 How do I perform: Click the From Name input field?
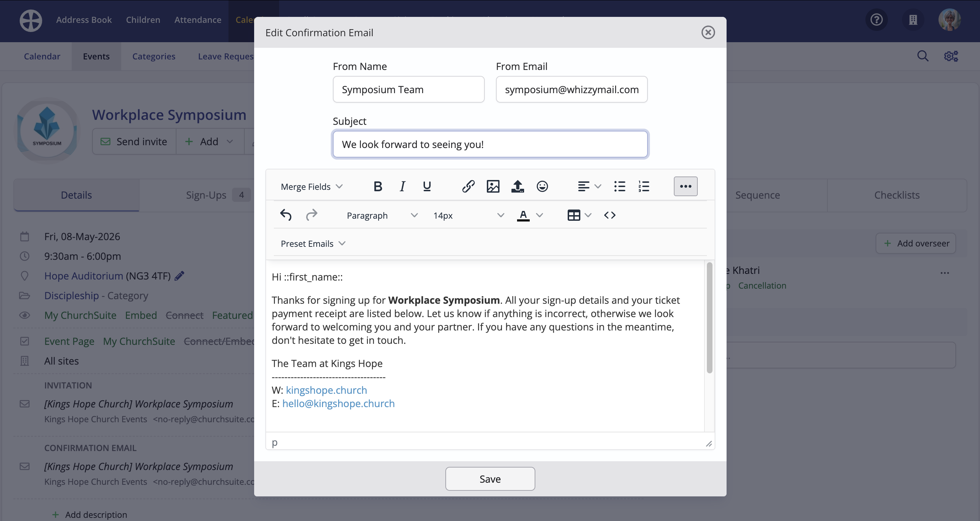(x=408, y=89)
